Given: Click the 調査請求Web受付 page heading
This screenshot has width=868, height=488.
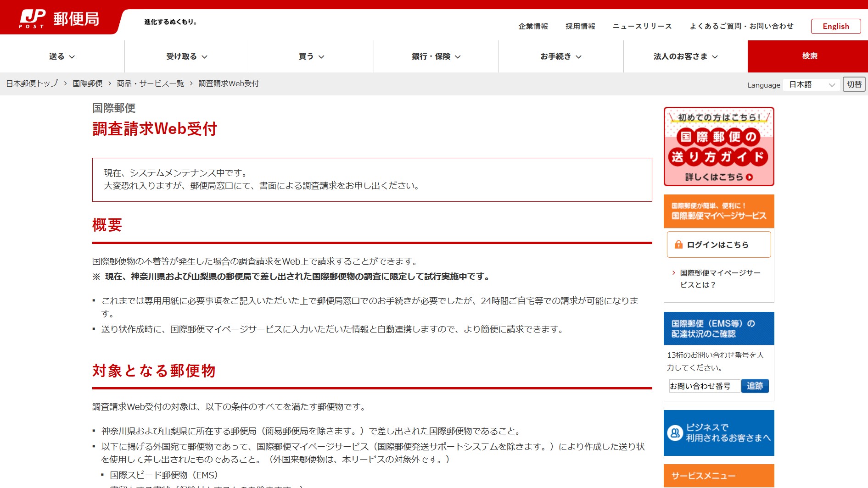Looking at the screenshot, I should click(155, 129).
